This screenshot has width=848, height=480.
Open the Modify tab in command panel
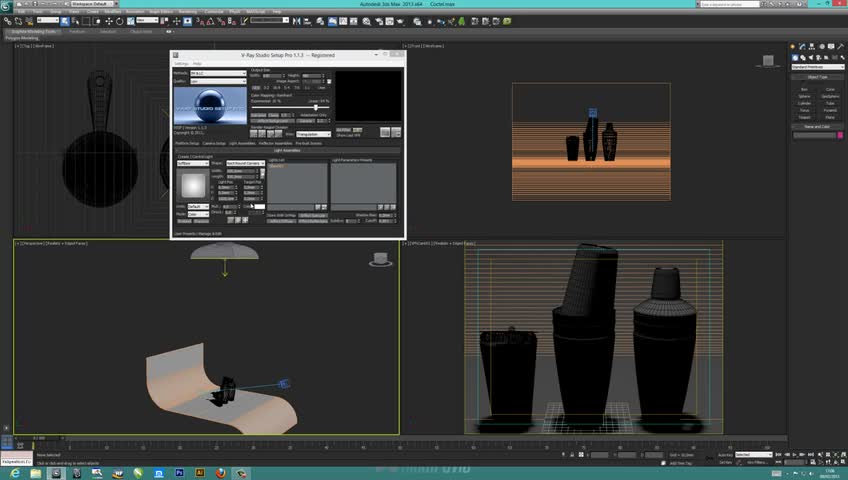[801, 45]
